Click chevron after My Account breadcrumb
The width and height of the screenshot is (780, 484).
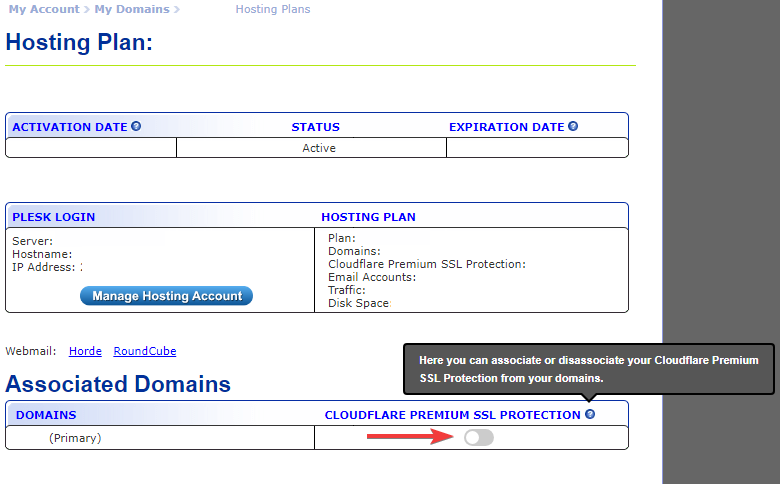tap(86, 9)
